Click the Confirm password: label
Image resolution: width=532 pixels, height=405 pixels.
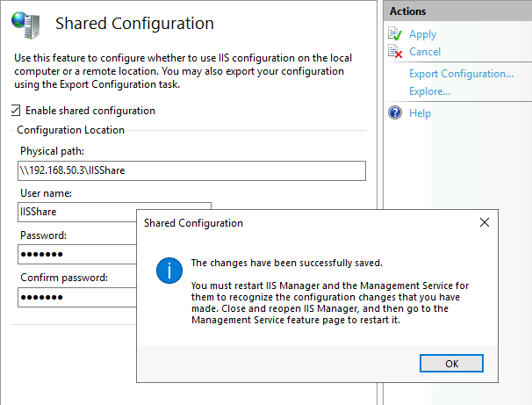(x=64, y=278)
